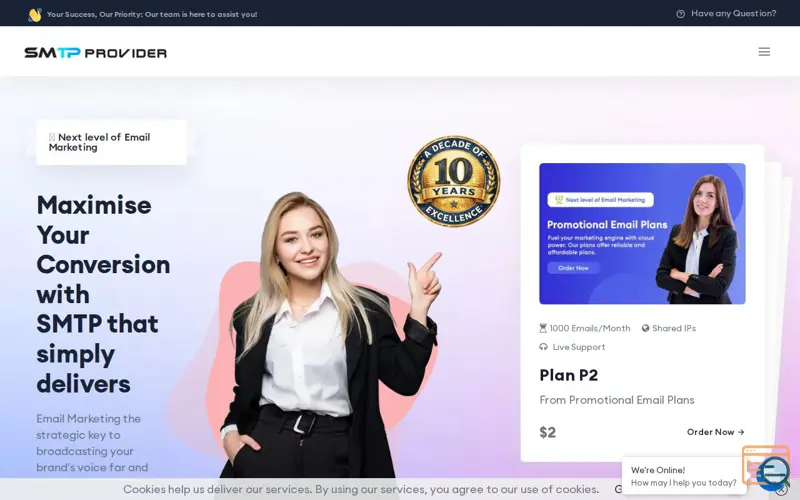This screenshot has height=500, width=800.
Task: Click the Next level of Email Marketing tag
Action: [111, 142]
